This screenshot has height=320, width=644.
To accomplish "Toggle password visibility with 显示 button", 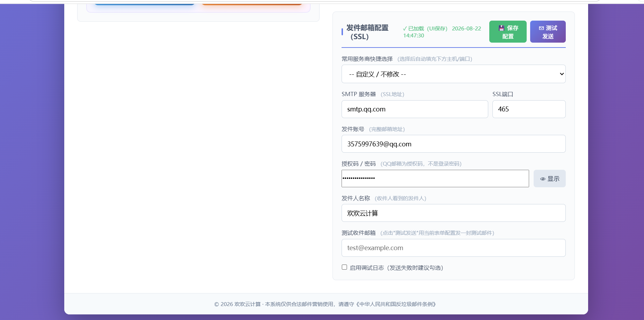I will tap(549, 179).
